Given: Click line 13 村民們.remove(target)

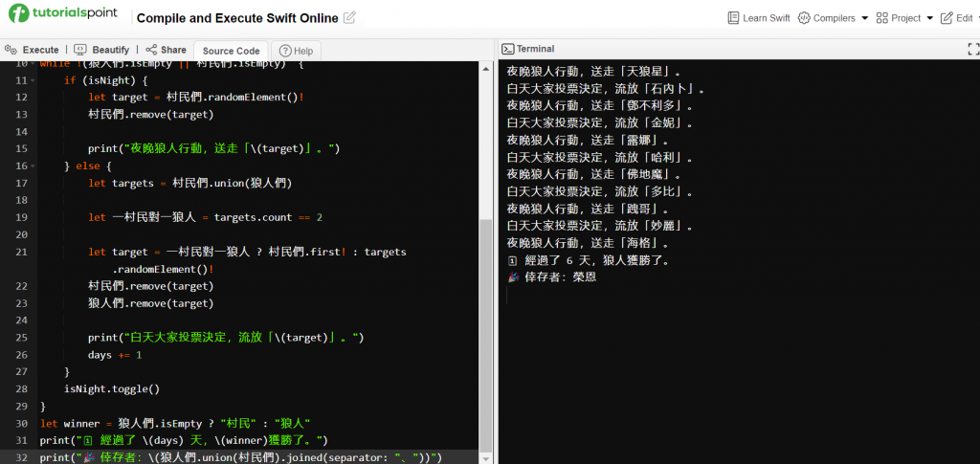Looking at the screenshot, I should 150,114.
